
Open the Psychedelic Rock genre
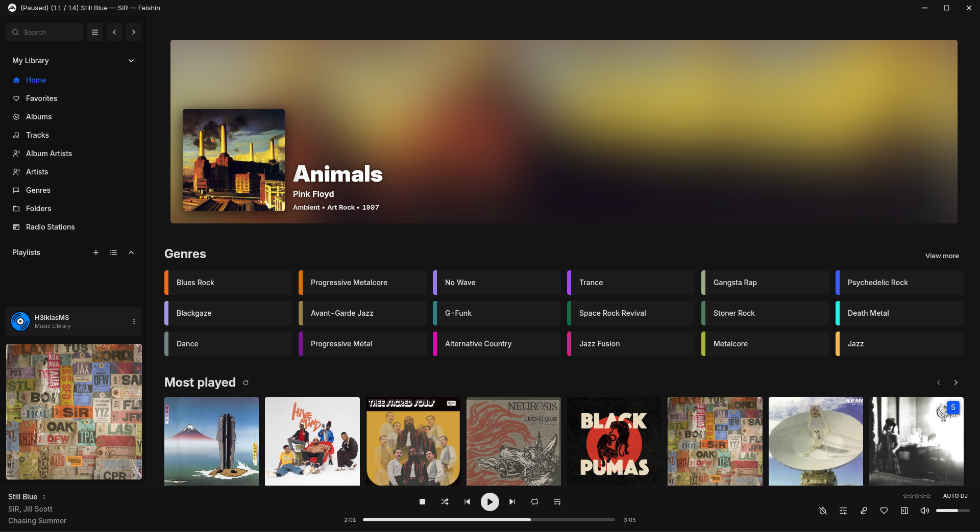click(899, 283)
